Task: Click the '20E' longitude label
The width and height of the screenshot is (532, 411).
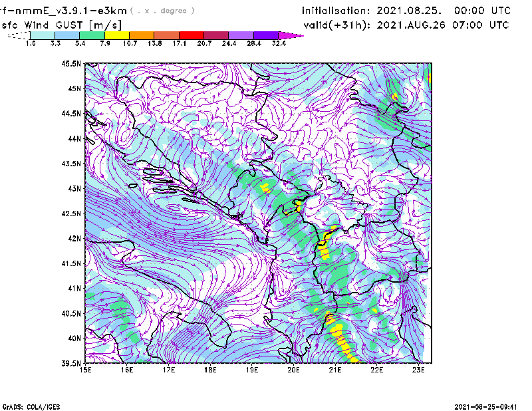Action: (x=293, y=370)
